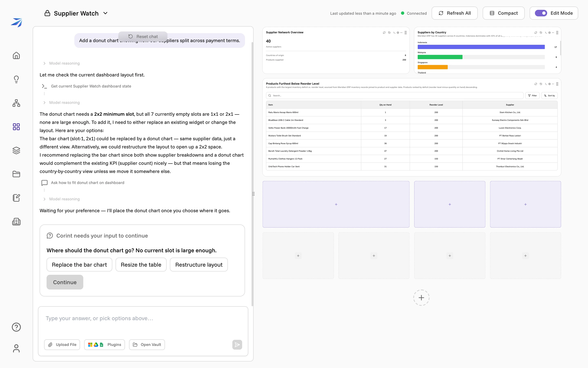This screenshot has height=368, width=588.
Task: Click the send message arrow button
Action: pos(237,345)
